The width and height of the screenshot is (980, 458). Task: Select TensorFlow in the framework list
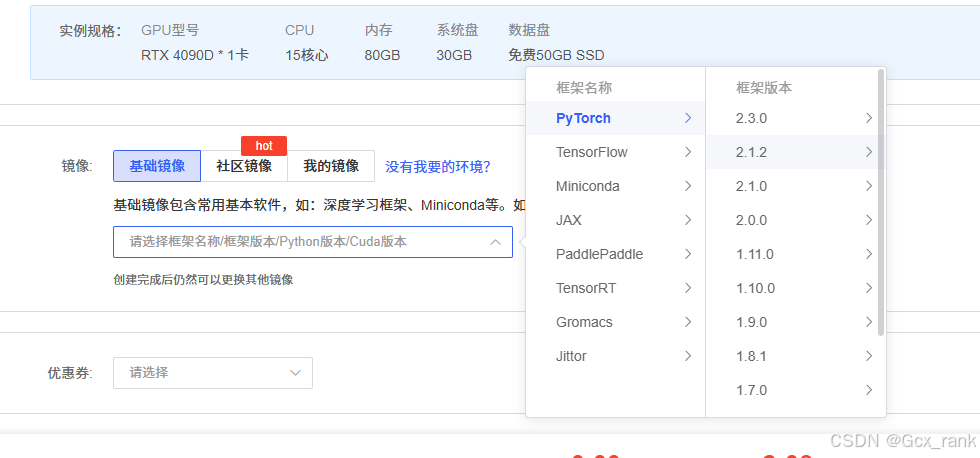pos(616,152)
